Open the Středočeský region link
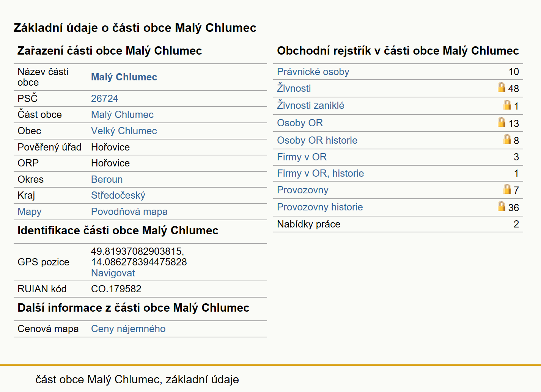Screen dimensions: 541x392 (118, 195)
